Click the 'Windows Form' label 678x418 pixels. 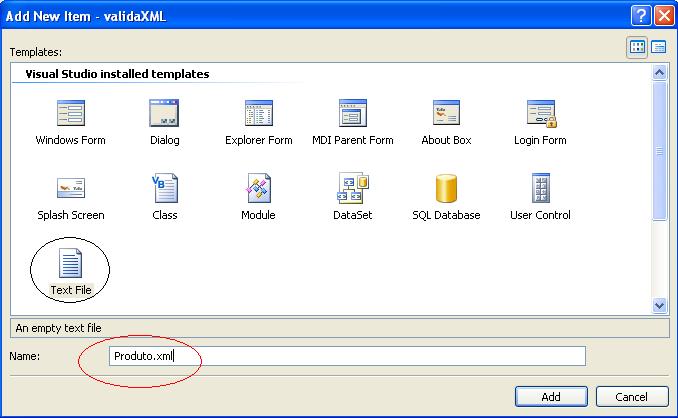click(70, 140)
